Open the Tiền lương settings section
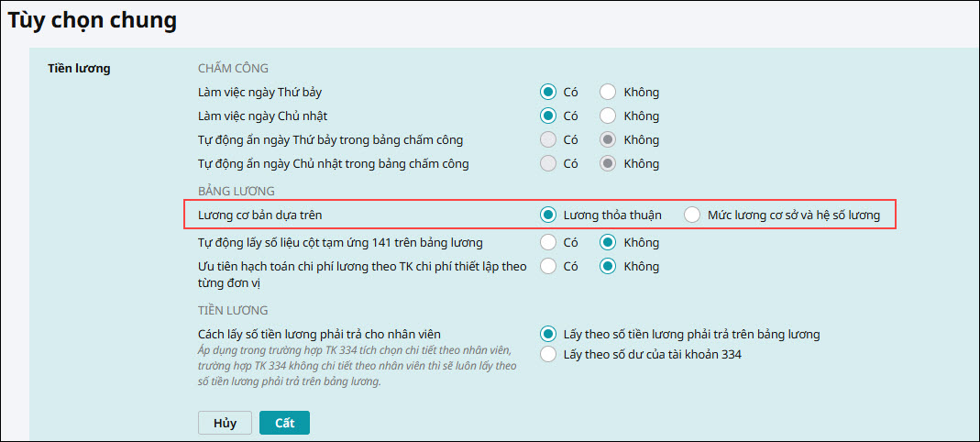Viewport: 980px width, 442px height. point(79,68)
